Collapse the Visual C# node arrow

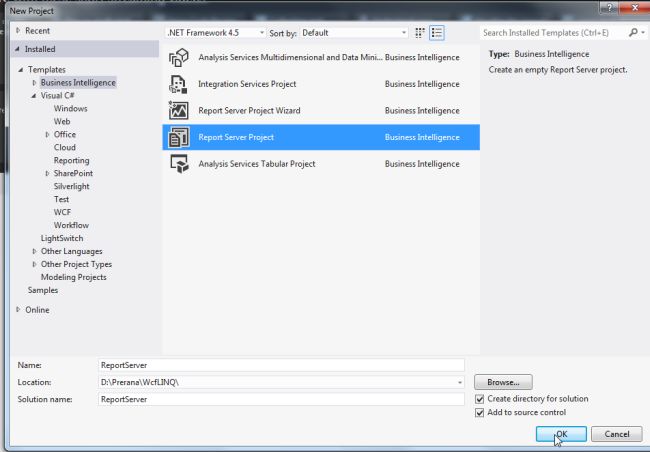point(34,96)
